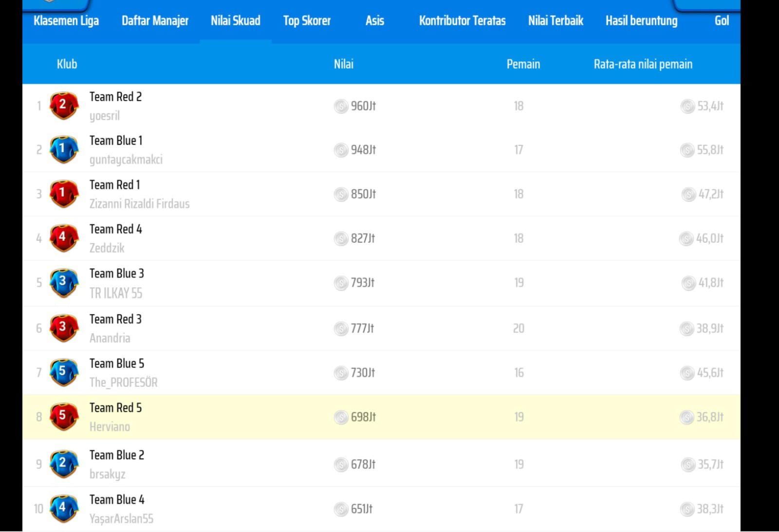The width and height of the screenshot is (779, 532).
Task: Click the Team Blue 1 jersey badge
Action: click(64, 149)
